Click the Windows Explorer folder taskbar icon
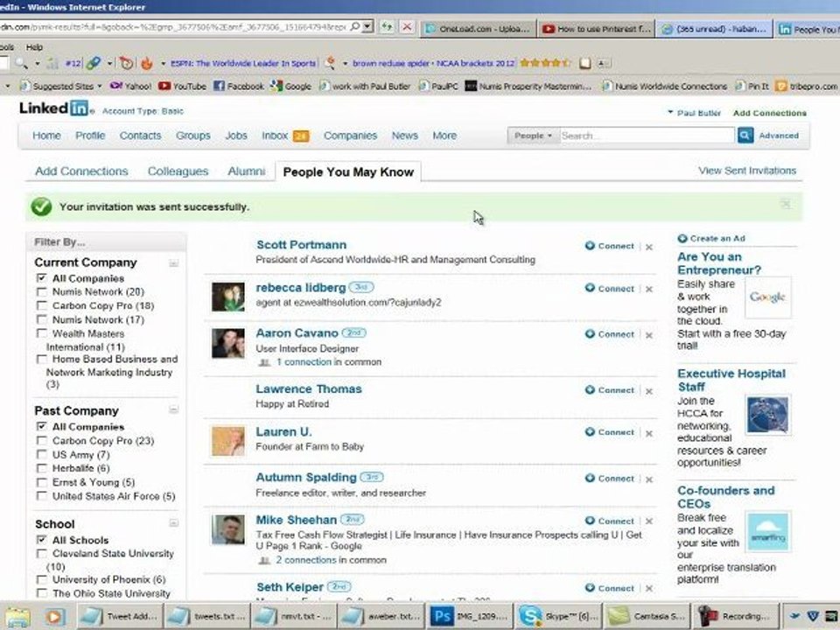Image resolution: width=840 pixels, height=630 pixels. coord(17,617)
